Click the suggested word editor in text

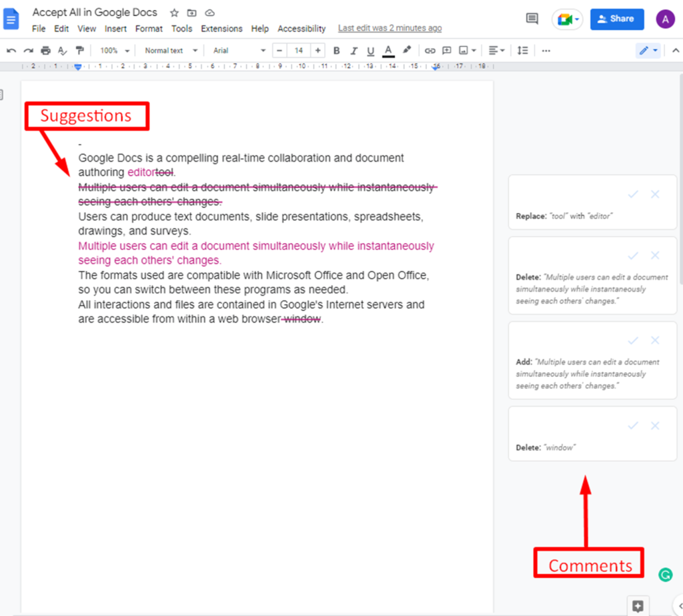pos(141,173)
